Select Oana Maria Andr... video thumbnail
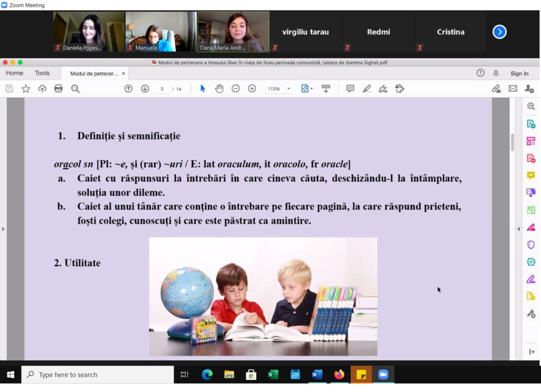The height and width of the screenshot is (392, 541). click(233, 31)
